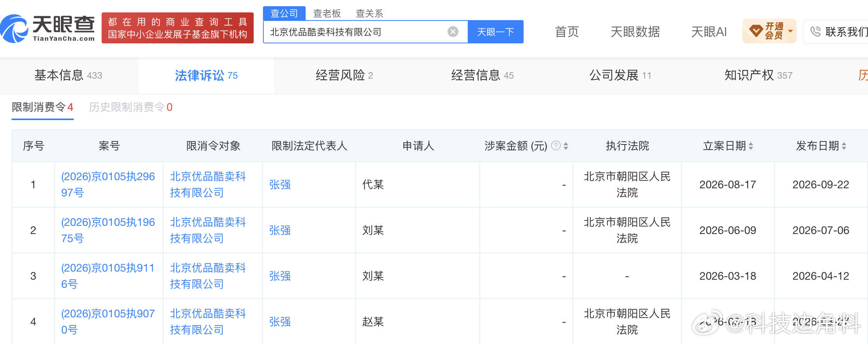
Task: Click 北京市朝阳区人民法院 in row 2
Action: 627,230
